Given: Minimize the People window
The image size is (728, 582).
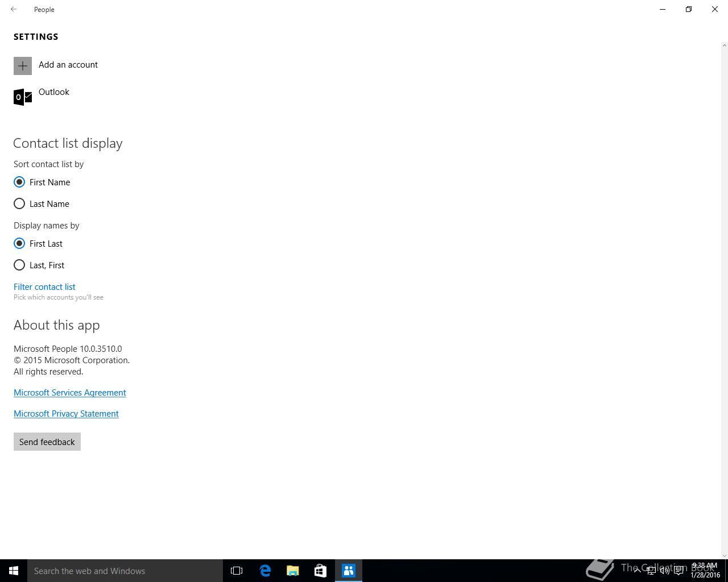Looking at the screenshot, I should point(663,9).
